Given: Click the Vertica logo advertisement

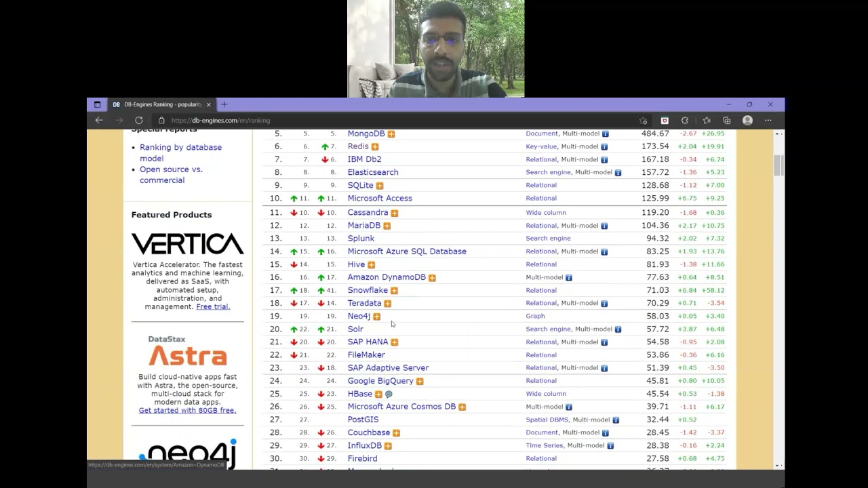Looking at the screenshot, I should (187, 243).
